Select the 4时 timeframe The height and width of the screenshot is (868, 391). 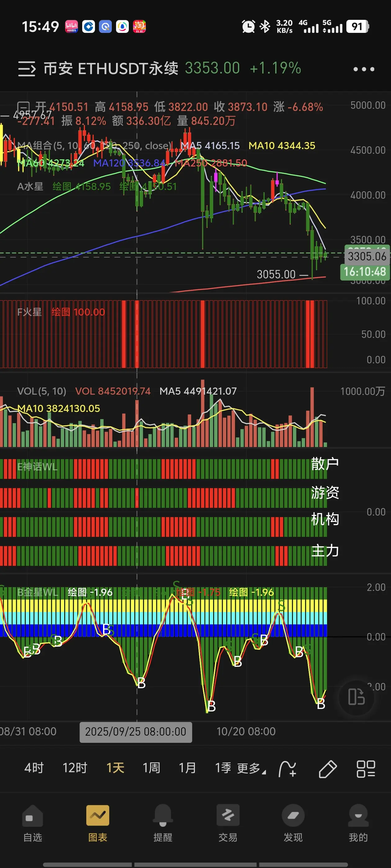pos(34,768)
